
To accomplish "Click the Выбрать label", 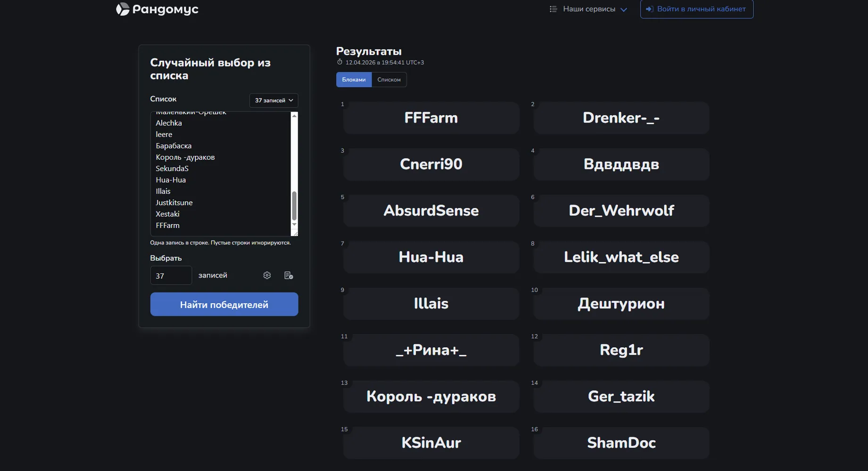I will [x=166, y=258].
